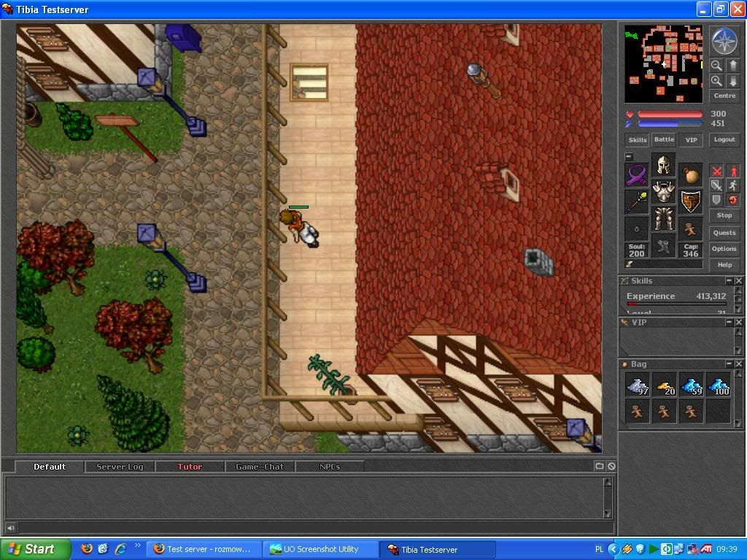Toggle the Battle window button
Image resolution: width=747 pixels, height=560 pixels.
coord(664,139)
